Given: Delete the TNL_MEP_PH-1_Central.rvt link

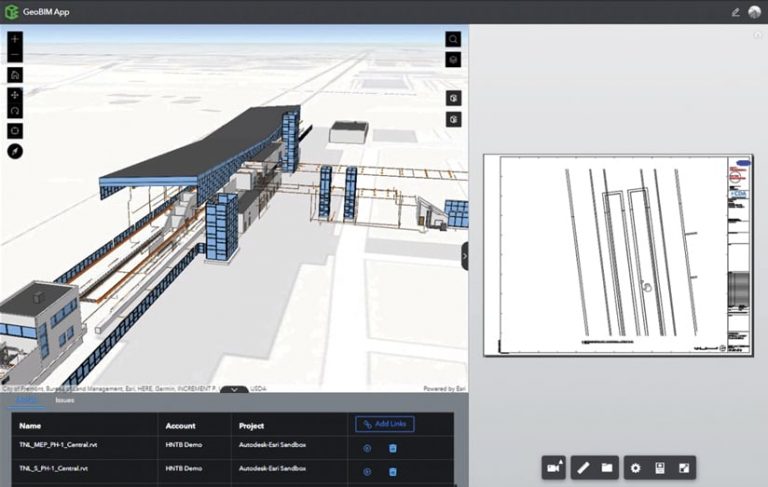Looking at the screenshot, I should pos(392,448).
